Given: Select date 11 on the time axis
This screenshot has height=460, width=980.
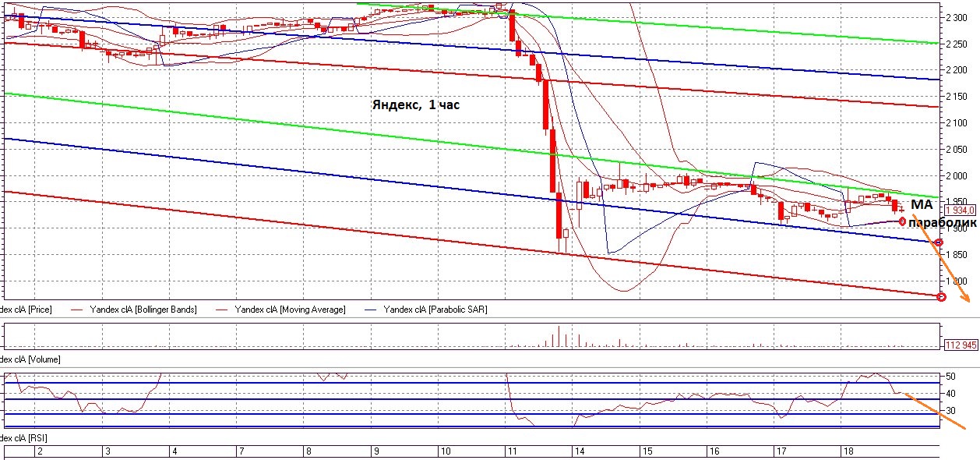Looking at the screenshot, I should (513, 451).
